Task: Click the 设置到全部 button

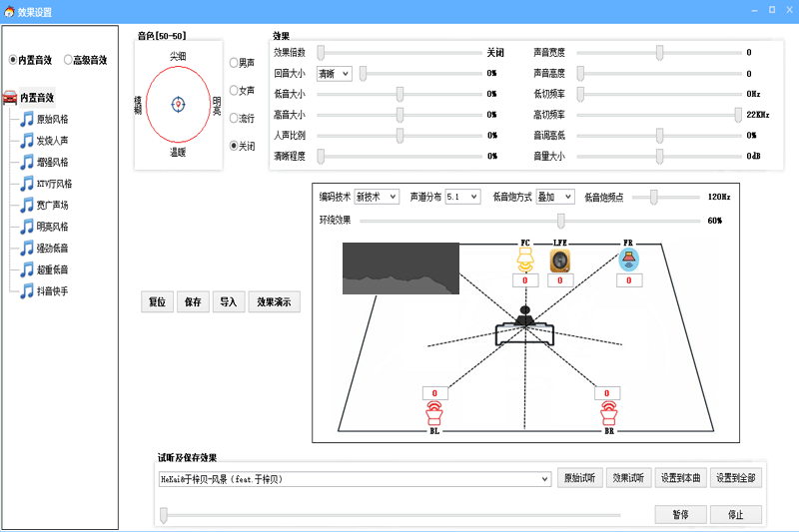Action: 736,478
